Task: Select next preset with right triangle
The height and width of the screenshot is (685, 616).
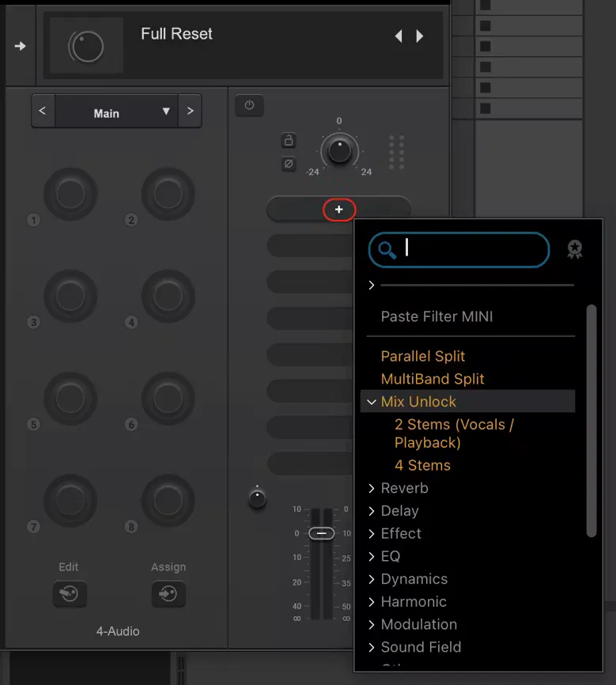Action: click(x=419, y=36)
